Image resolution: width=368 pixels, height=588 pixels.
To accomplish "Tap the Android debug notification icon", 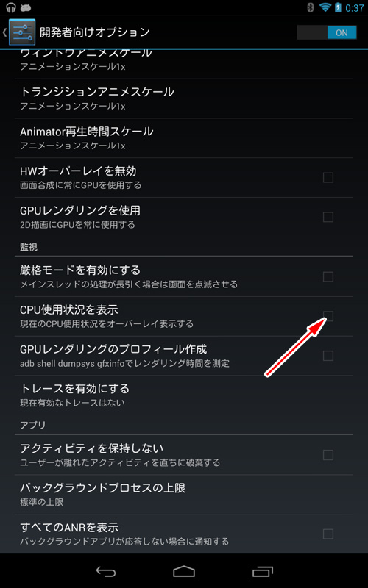I will [x=26, y=7].
